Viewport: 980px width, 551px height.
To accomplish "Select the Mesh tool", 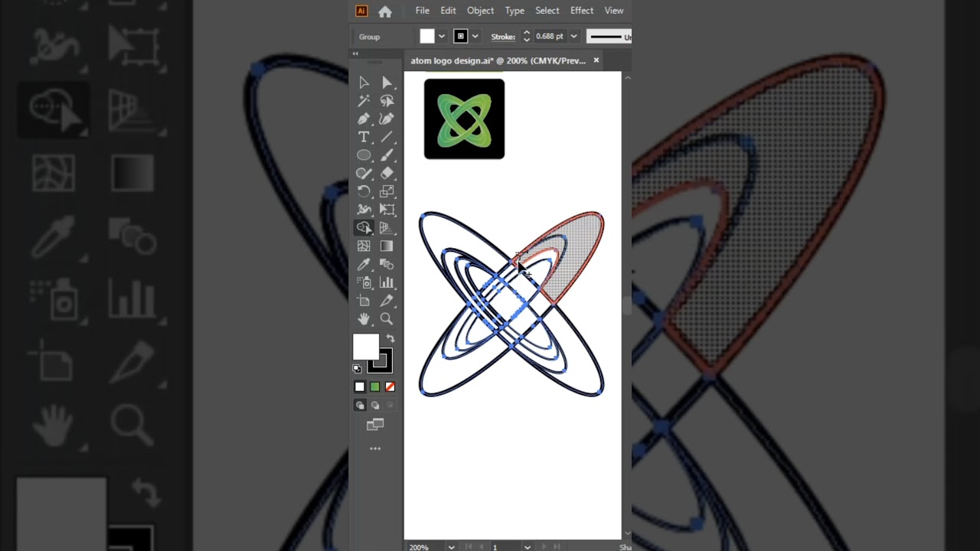I will click(364, 246).
